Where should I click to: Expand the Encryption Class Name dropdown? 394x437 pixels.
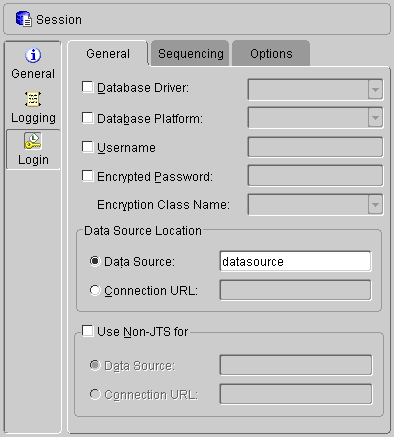[375, 204]
